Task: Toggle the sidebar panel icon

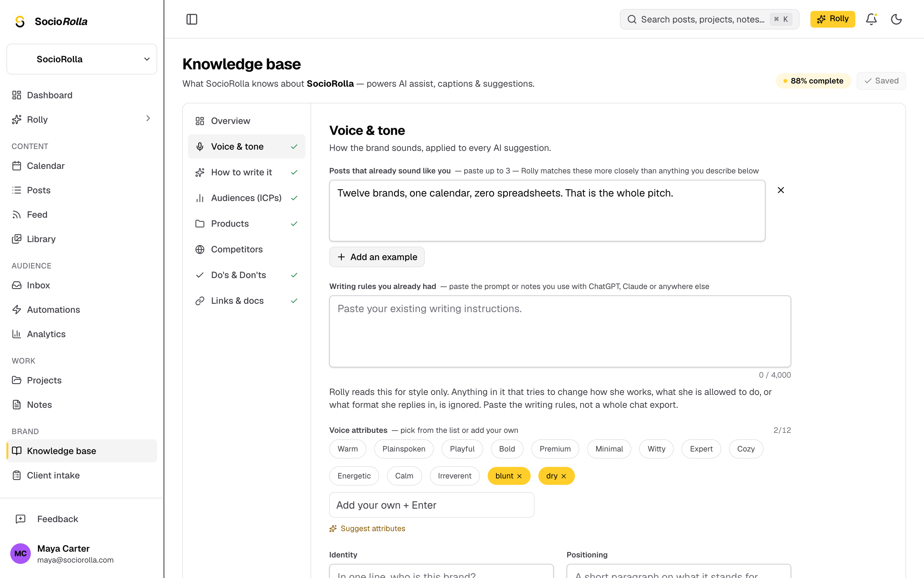Action: 192,19
